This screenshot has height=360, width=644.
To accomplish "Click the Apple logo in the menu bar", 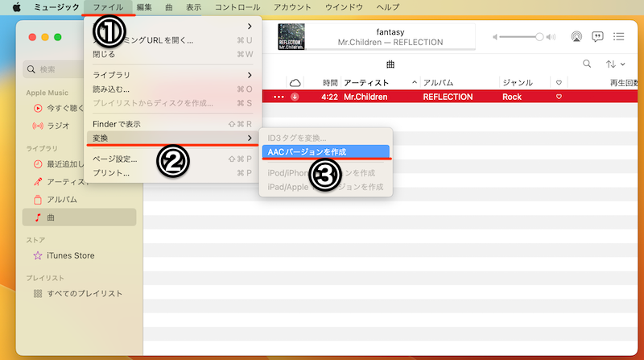I will point(15,7).
